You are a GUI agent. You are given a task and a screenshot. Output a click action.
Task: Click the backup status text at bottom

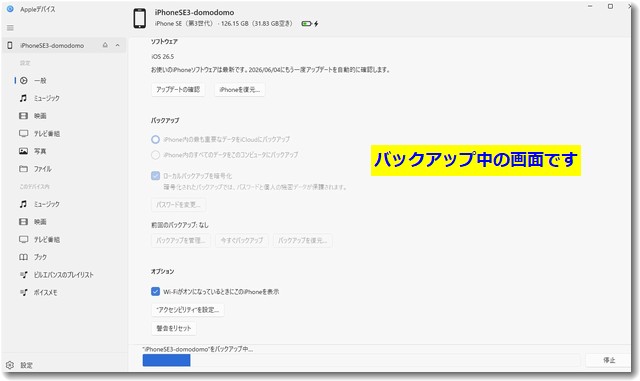[198, 349]
